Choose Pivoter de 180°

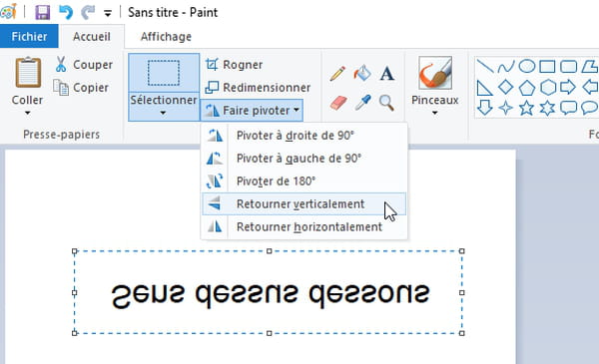click(304, 182)
